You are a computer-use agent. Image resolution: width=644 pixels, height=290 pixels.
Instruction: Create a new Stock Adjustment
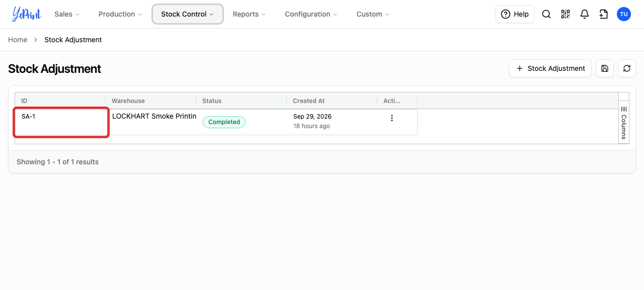pyautogui.click(x=550, y=68)
